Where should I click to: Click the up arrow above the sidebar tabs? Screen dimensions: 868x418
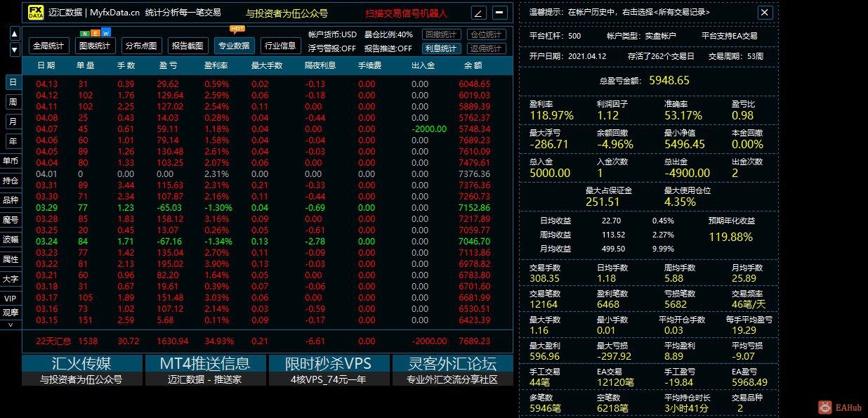coord(14,34)
